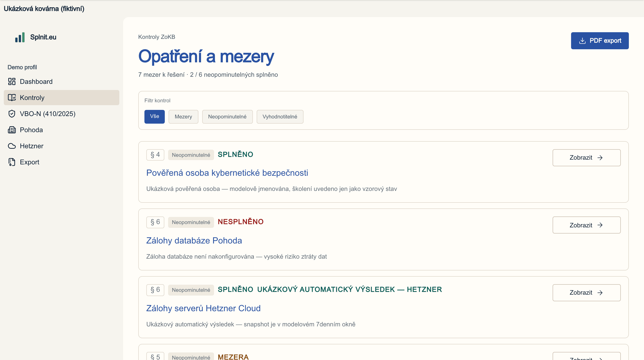Screen dimensions: 644x360
Task: Show details for Zálohy serverů Hetzner Cloud
Action: click(x=586, y=293)
